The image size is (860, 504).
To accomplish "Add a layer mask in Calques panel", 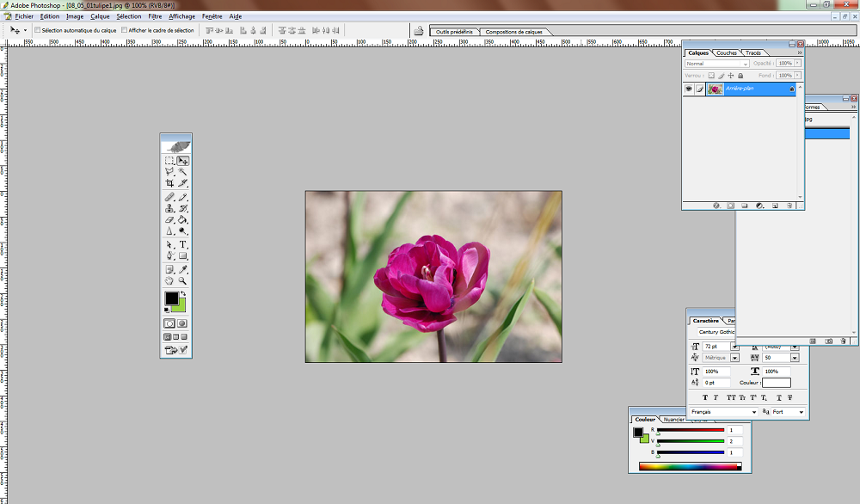I will (730, 206).
